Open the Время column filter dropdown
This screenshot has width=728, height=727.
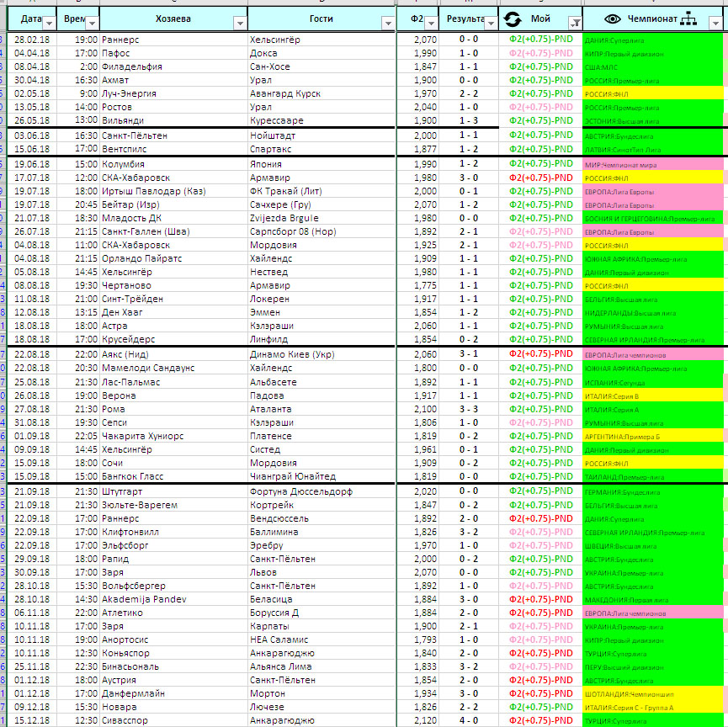[93, 23]
